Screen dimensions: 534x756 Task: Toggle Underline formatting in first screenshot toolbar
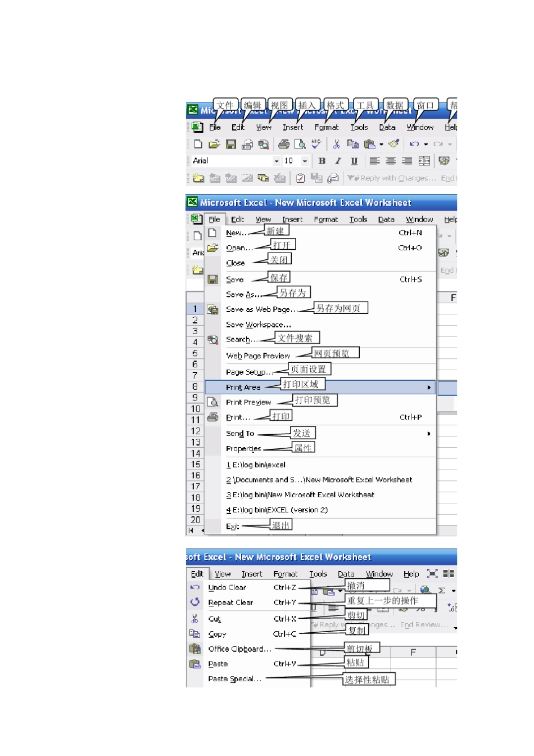(x=354, y=161)
